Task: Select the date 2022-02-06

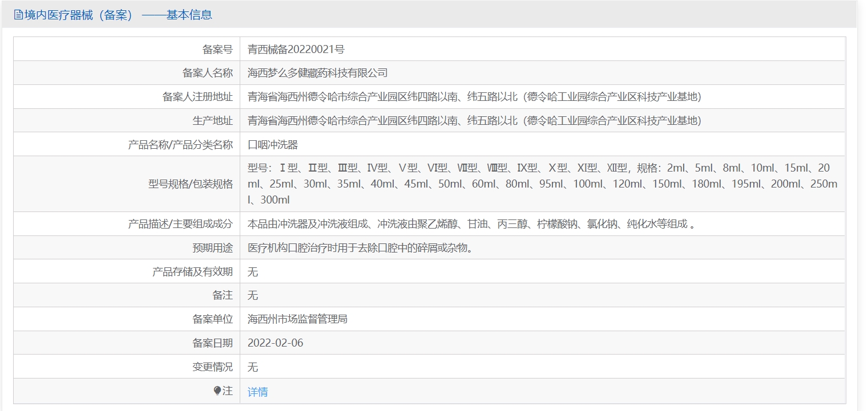Action: (x=276, y=343)
